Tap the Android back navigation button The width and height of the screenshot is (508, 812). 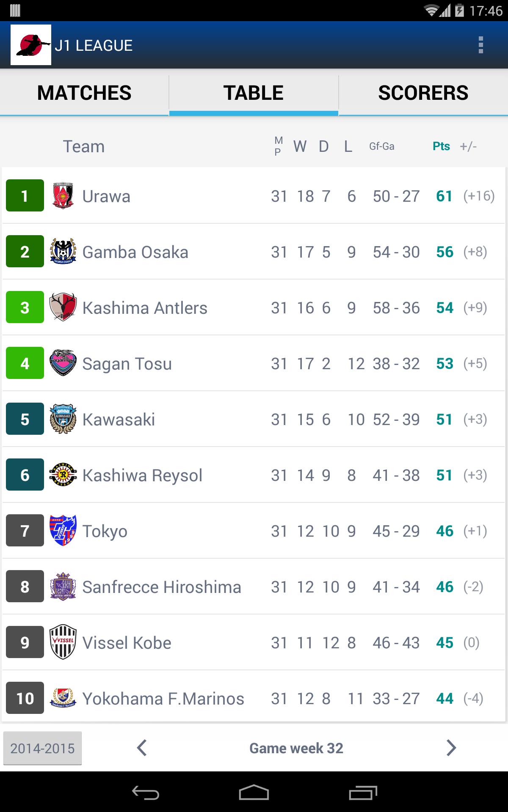tap(145, 793)
